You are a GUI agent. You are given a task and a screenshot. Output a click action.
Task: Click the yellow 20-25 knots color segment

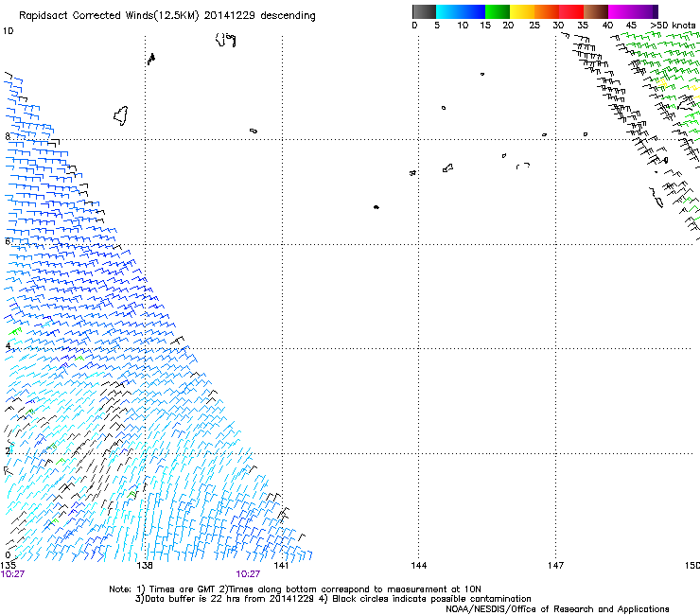(x=522, y=11)
